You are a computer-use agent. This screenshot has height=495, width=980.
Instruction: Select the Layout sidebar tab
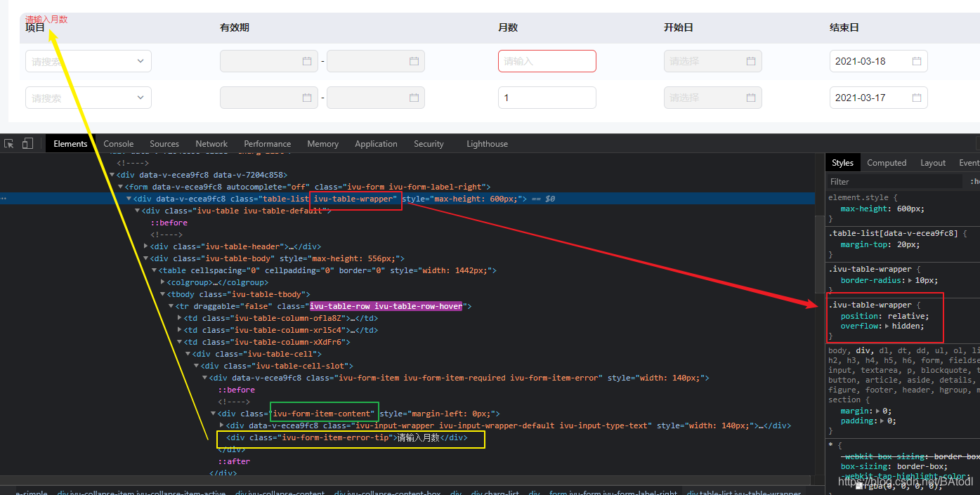coord(933,162)
